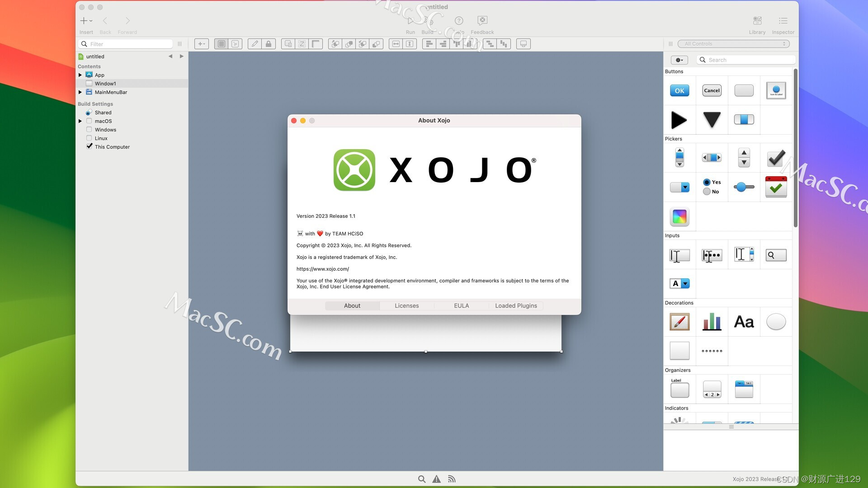Enable the Windows build target checkbox
The height and width of the screenshot is (488, 868).
[89, 129]
